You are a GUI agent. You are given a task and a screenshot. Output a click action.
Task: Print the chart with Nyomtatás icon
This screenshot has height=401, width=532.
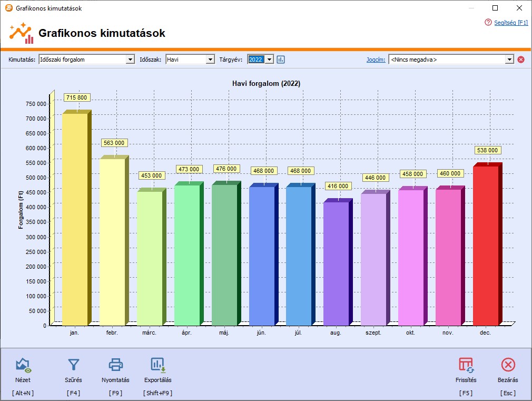115,365
